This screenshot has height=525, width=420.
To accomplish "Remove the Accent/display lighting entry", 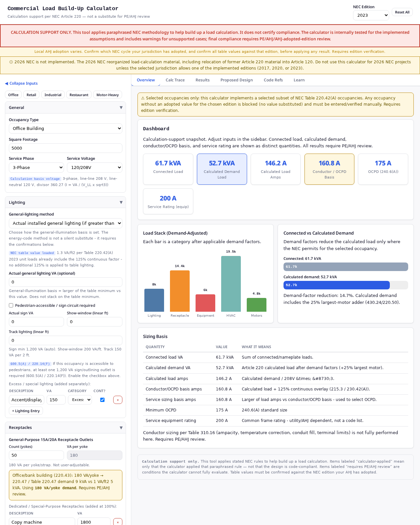I will (118, 400).
